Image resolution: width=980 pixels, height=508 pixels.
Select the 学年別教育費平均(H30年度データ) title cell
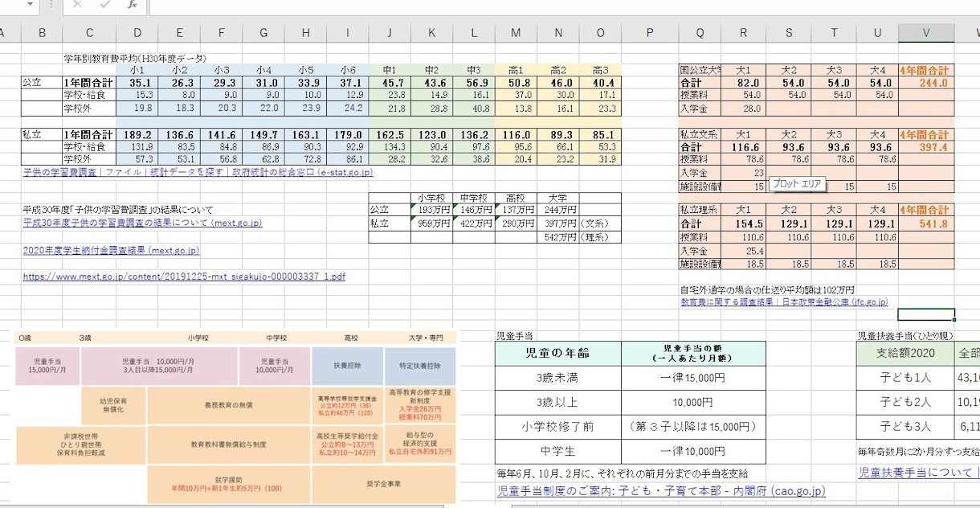pyautogui.click(x=135, y=58)
